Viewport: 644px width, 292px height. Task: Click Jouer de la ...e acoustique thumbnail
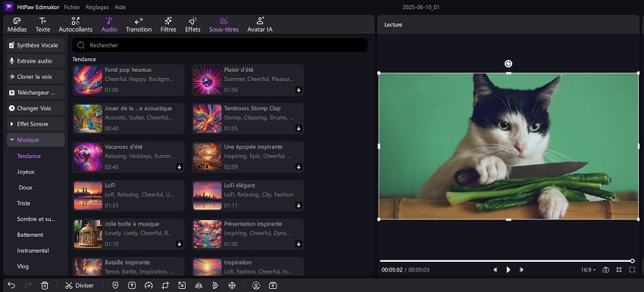click(x=88, y=119)
